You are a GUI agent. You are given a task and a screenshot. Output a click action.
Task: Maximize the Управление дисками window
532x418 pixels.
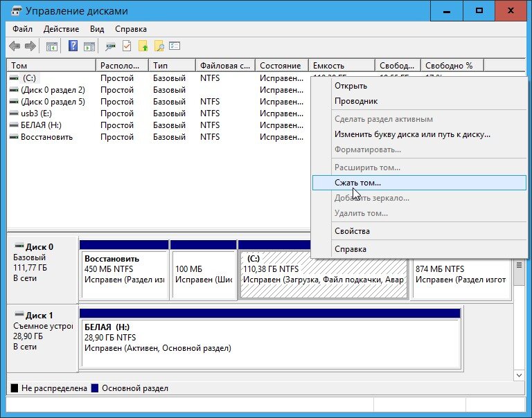pyautogui.click(x=479, y=11)
